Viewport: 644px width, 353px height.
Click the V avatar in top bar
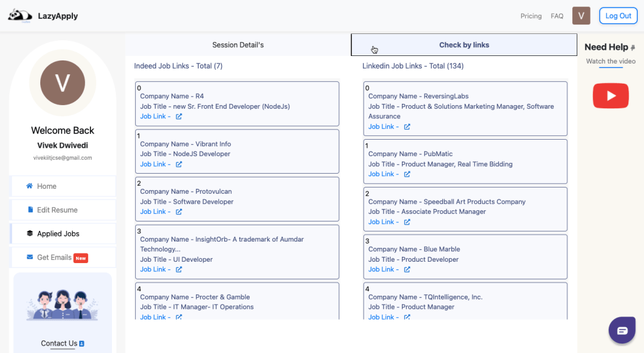(581, 16)
